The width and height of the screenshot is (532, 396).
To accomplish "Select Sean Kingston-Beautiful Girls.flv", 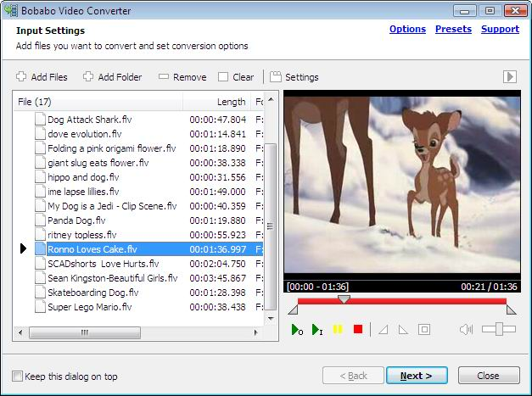I will pos(112,278).
